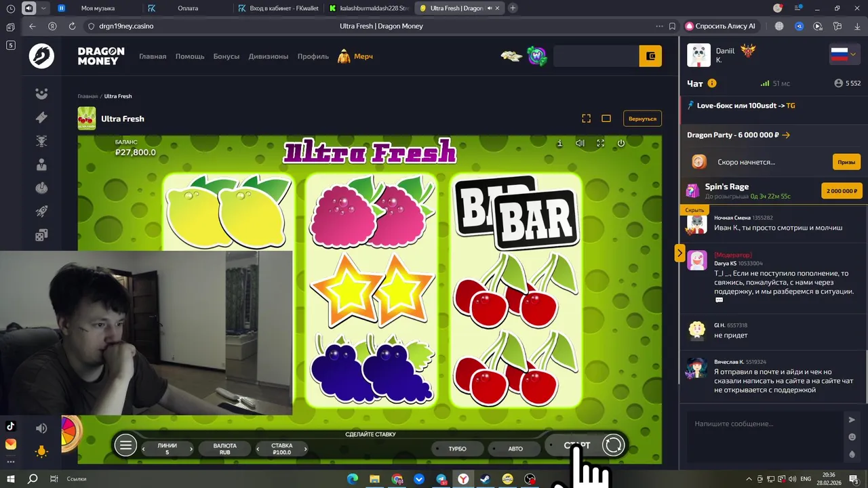This screenshot has height=488, width=868.
Task: Send the chat message arrow
Action: point(852,420)
